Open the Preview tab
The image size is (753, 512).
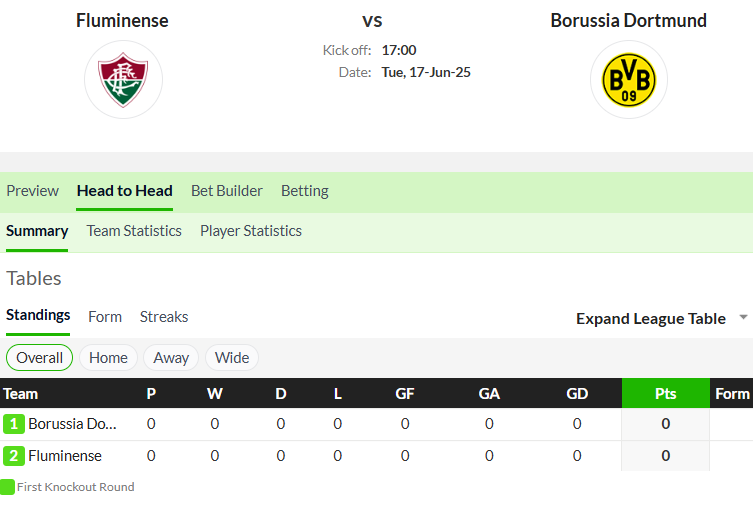tap(33, 191)
